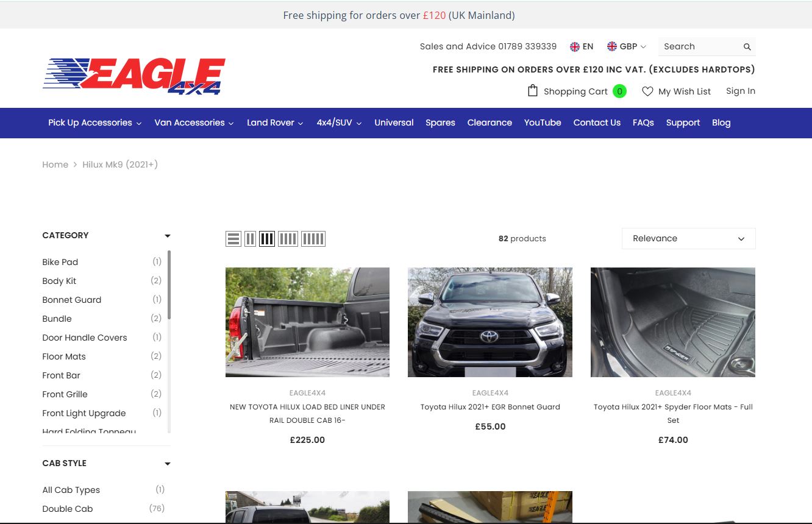Image resolution: width=812 pixels, height=524 pixels.
Task: Switch to four-column grid view
Action: tap(288, 239)
